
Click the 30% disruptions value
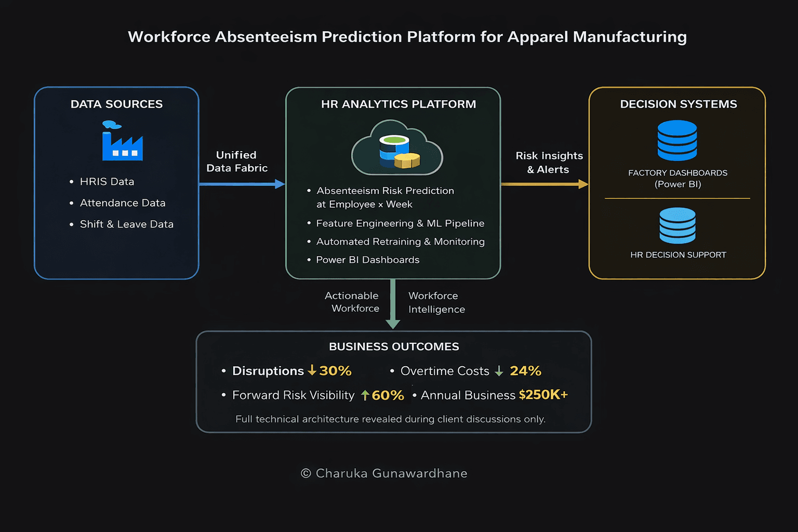click(335, 370)
